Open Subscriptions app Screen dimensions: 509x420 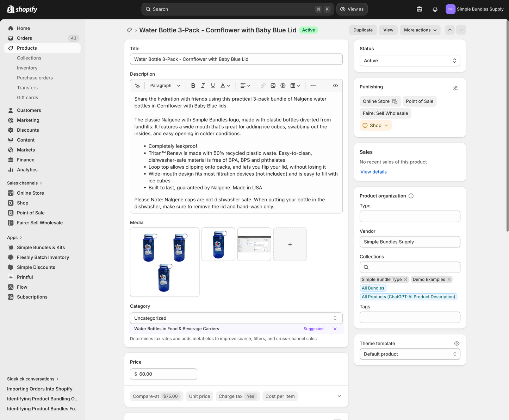tap(42, 297)
